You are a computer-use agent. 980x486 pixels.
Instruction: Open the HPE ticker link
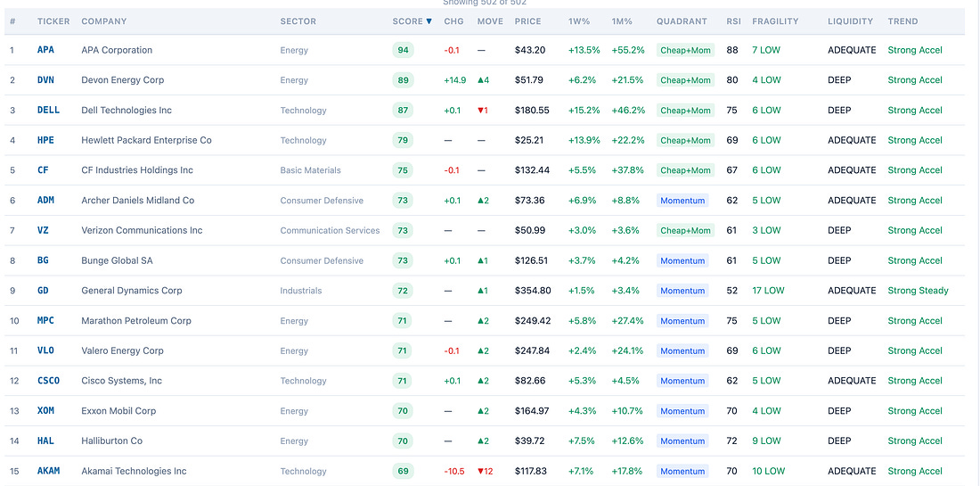[x=45, y=140]
